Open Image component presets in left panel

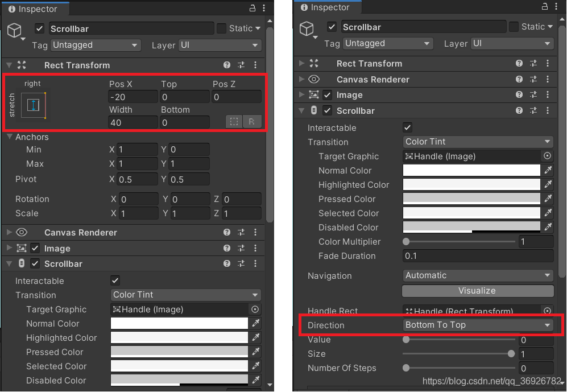[241, 248]
